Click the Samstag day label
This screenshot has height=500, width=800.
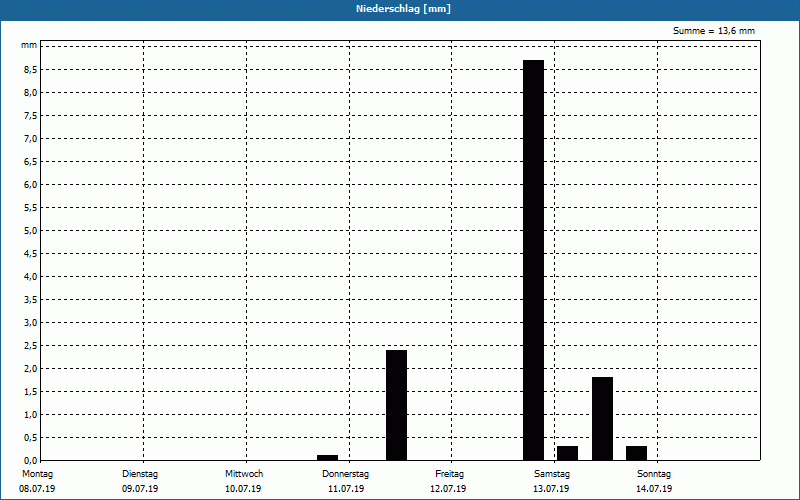[x=552, y=474]
